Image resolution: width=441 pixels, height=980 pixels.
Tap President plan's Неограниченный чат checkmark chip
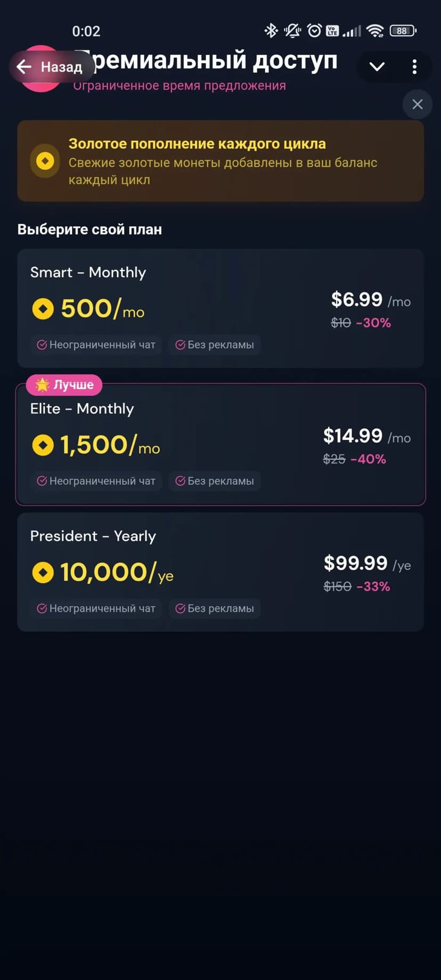[96, 608]
